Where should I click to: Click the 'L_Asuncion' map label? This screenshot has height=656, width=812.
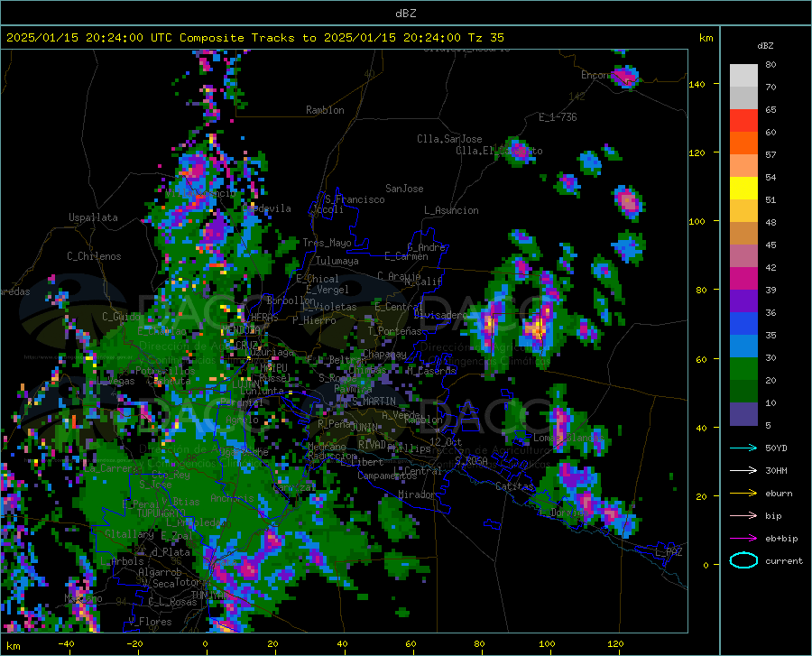[451, 210]
